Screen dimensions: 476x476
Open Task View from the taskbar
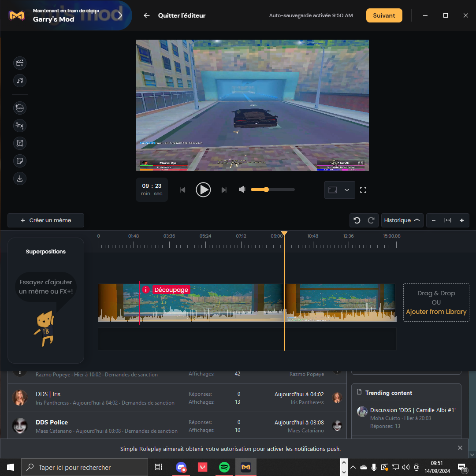159,467
